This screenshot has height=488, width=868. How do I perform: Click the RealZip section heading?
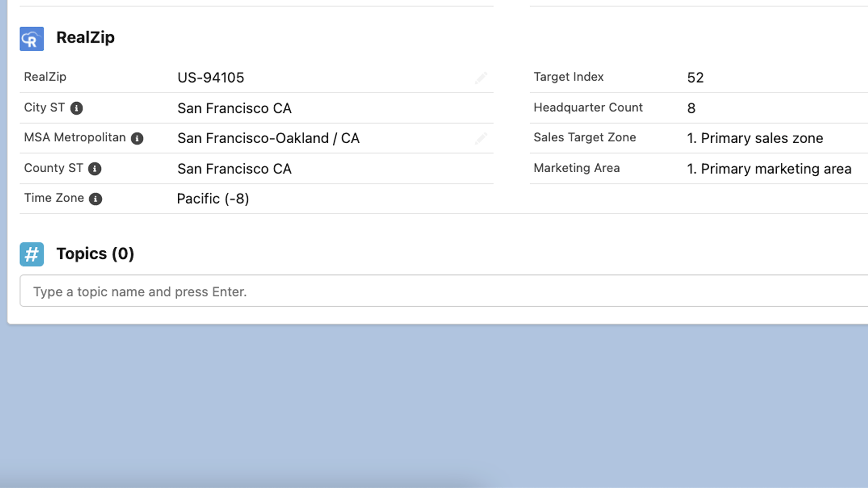[85, 38]
